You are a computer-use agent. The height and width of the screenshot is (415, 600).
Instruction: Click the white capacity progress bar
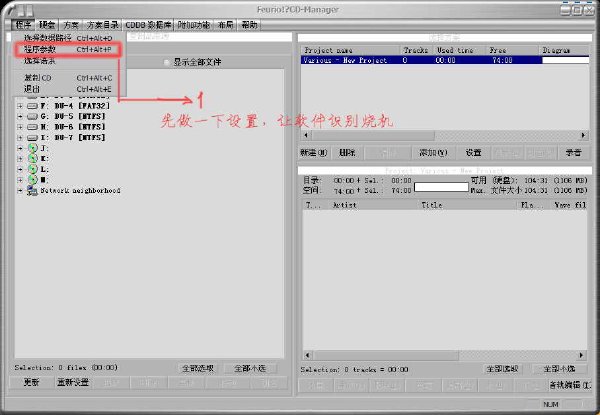(x=441, y=187)
